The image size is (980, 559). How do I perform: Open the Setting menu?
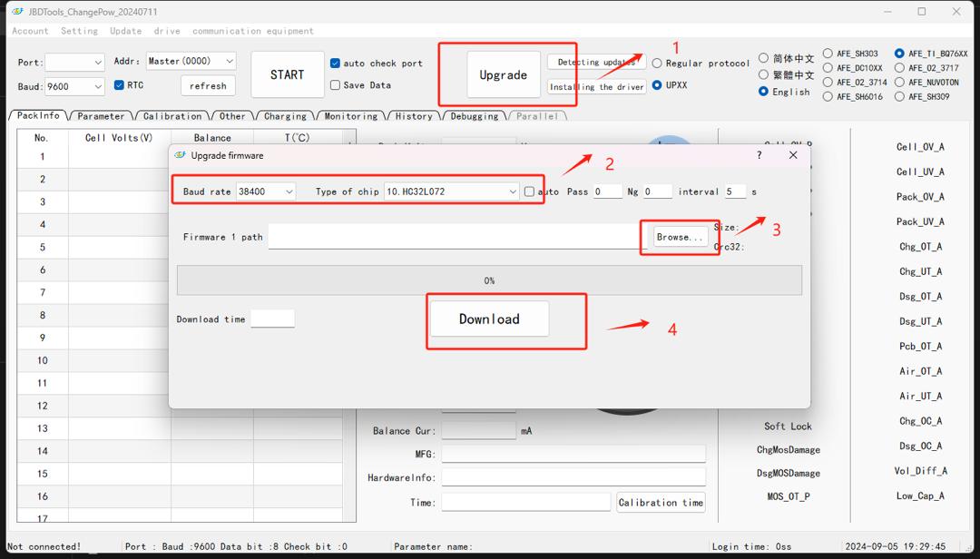click(x=79, y=31)
